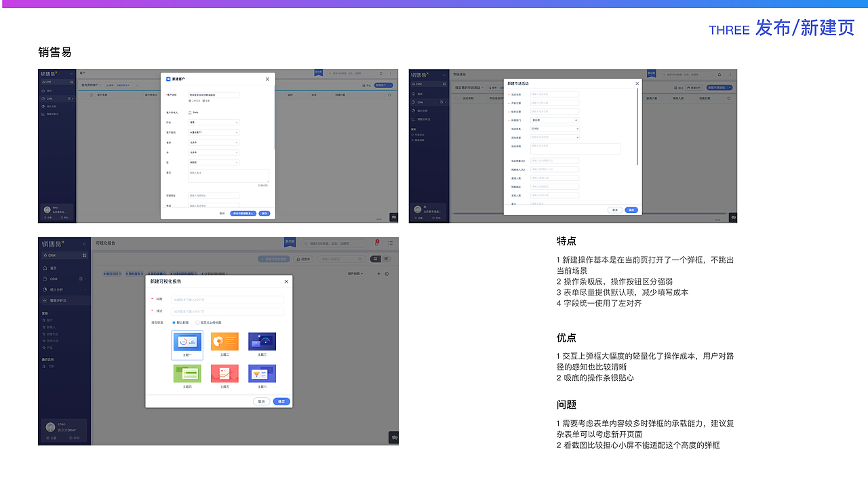
Task: Click 取消 in report dialog
Action: 261,401
